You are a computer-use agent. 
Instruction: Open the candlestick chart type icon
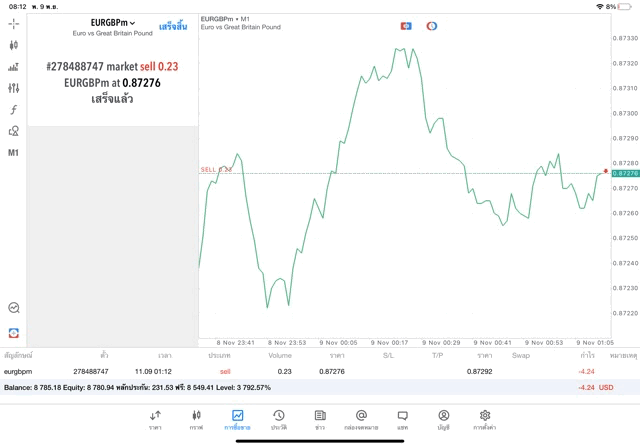tap(13, 45)
